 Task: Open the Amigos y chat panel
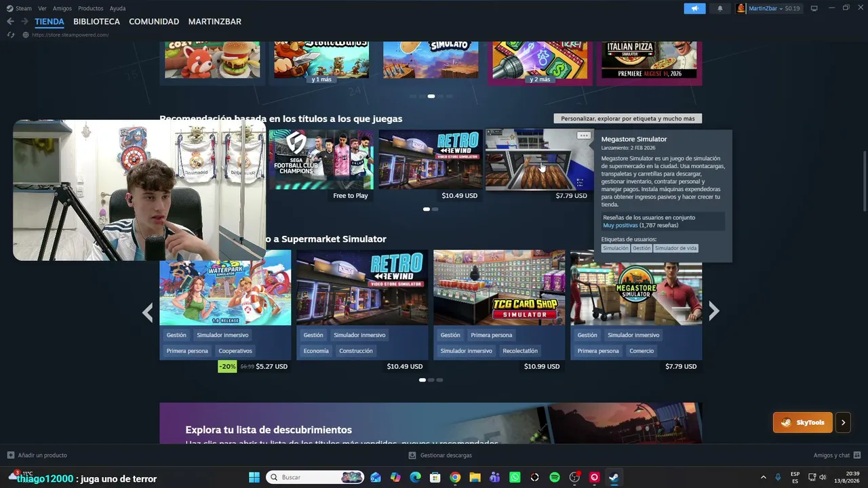click(837, 455)
